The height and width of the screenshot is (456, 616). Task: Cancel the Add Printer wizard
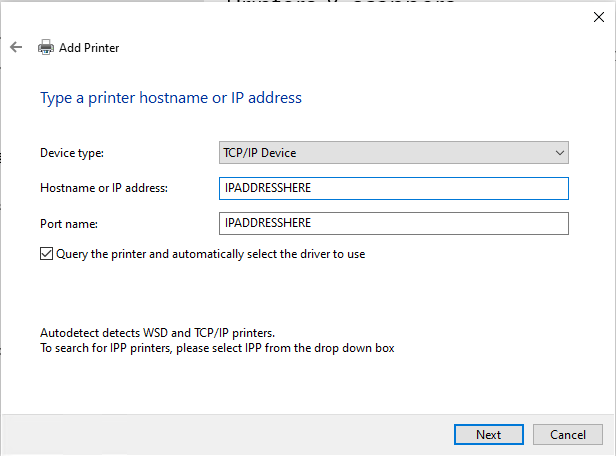(x=567, y=434)
